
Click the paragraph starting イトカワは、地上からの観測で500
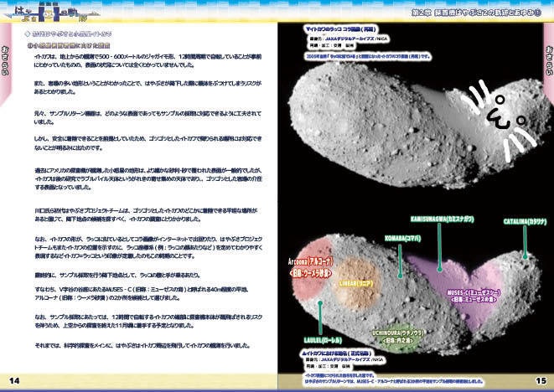[148, 61]
